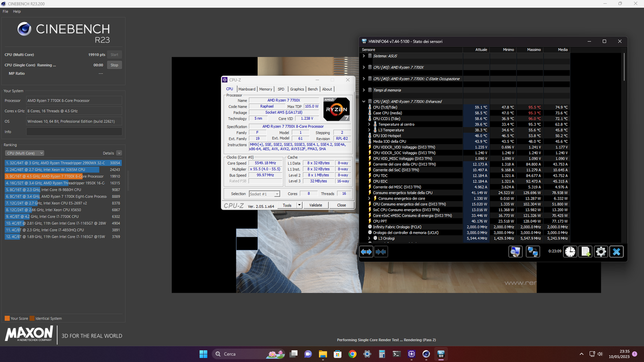Switch to the CPU-Z About tab

pyautogui.click(x=327, y=89)
